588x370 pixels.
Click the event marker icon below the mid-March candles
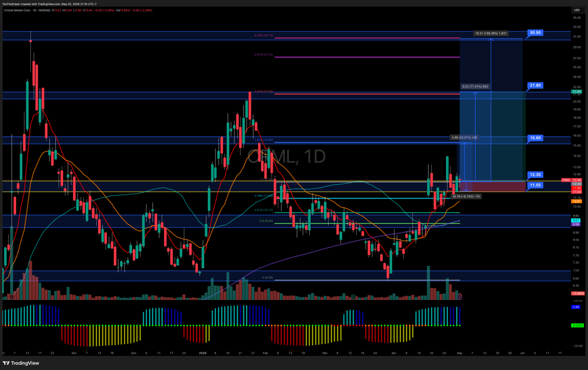tap(353, 296)
